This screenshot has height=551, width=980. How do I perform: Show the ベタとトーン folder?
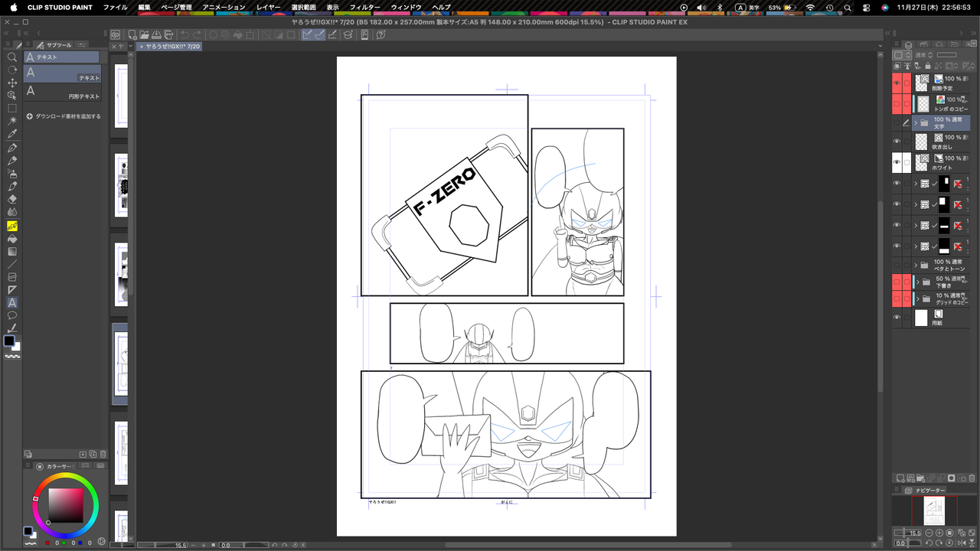897,265
